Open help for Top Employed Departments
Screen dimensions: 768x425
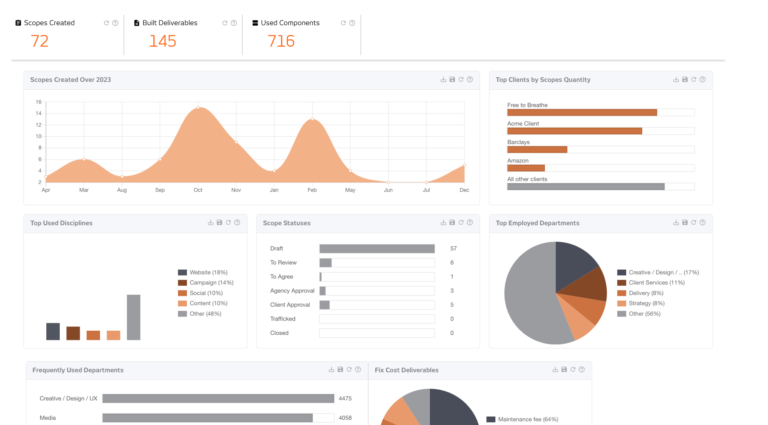click(702, 223)
